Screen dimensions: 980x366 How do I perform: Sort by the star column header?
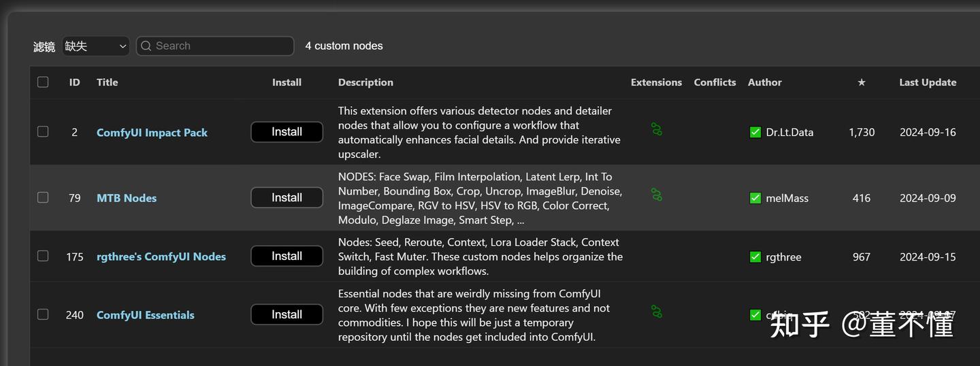click(861, 82)
